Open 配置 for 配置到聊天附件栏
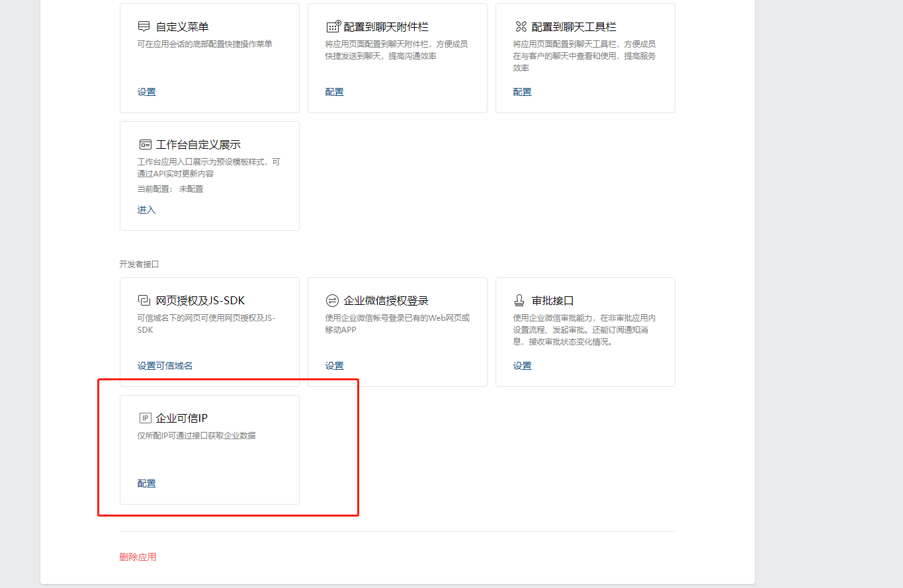The width and height of the screenshot is (903, 588). click(335, 92)
